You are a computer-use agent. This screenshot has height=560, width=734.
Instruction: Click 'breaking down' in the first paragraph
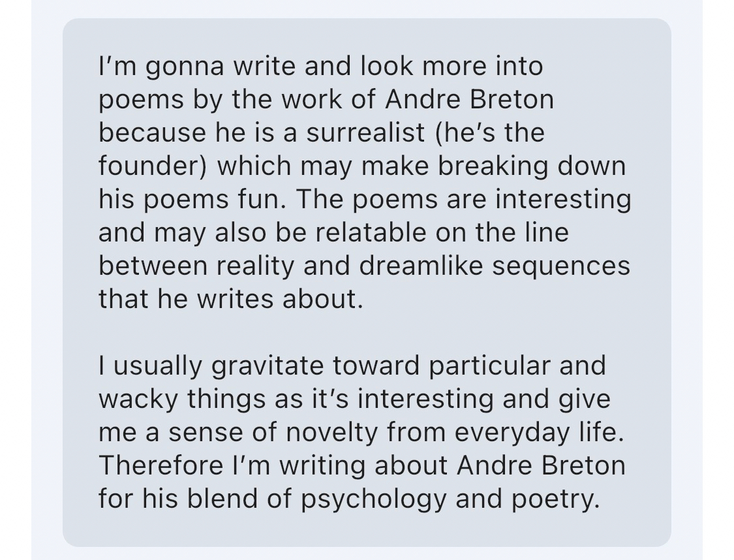tap(532, 166)
